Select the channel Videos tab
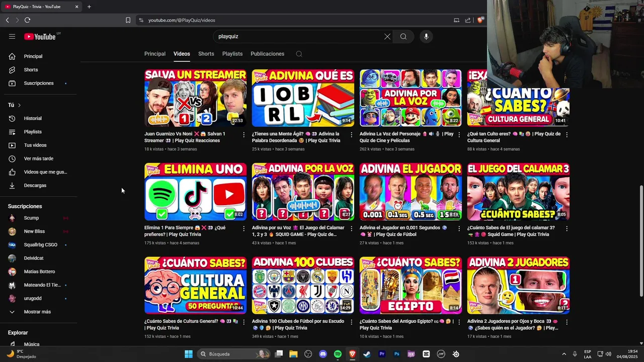Viewport: 644px width, 362px height. coord(182,54)
